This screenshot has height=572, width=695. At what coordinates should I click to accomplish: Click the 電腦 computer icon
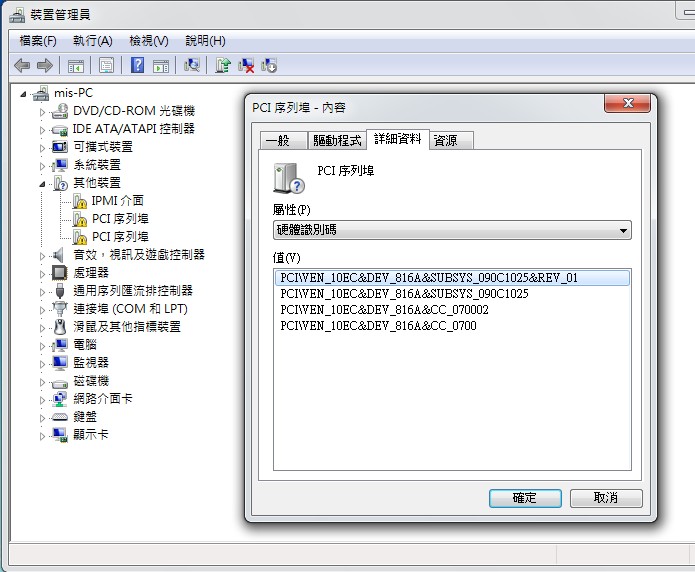coord(60,345)
